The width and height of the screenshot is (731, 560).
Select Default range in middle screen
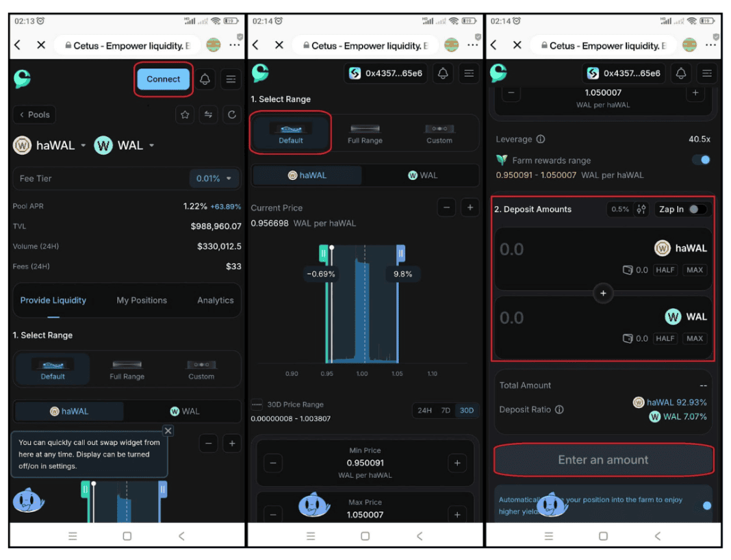[291, 133]
